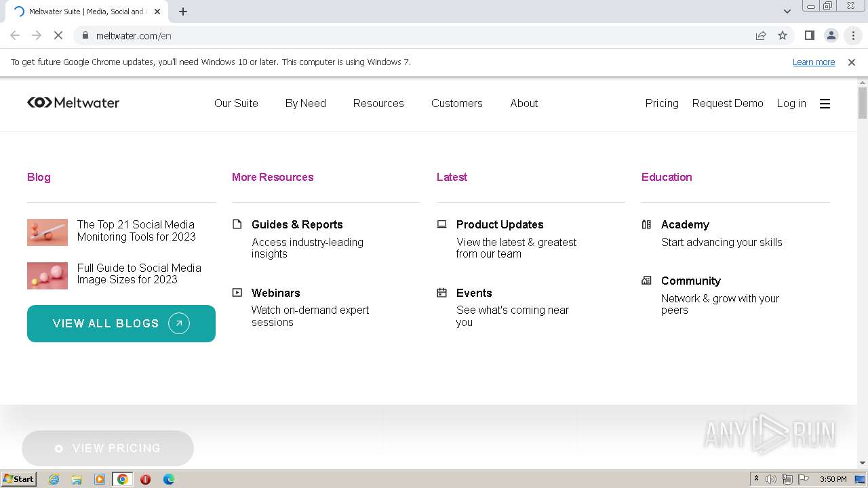Open the Customers menu
Viewport: 868px width, 488px height.
tap(457, 103)
